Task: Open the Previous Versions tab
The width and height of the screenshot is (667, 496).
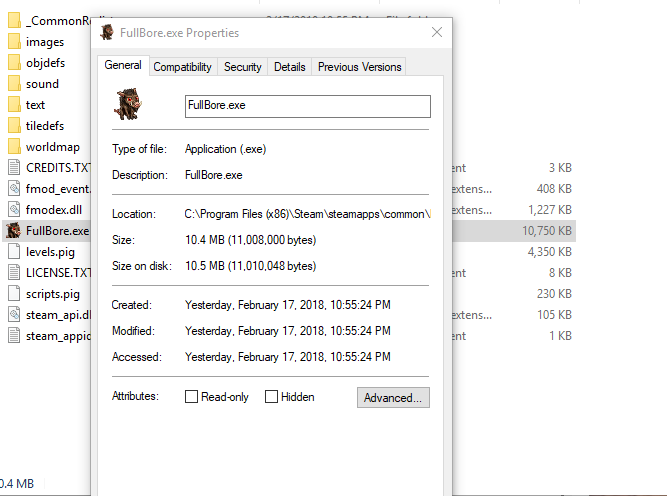Action: [x=359, y=67]
